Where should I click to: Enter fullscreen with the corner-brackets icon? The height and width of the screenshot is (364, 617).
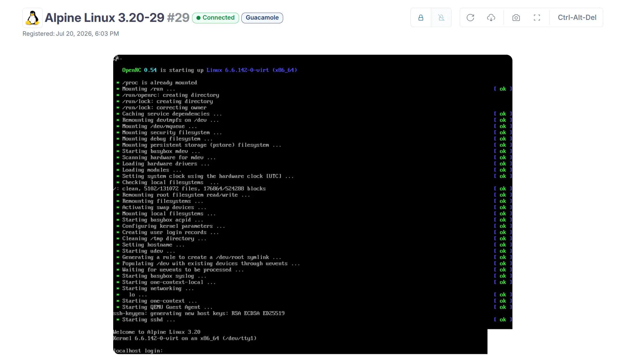537,18
